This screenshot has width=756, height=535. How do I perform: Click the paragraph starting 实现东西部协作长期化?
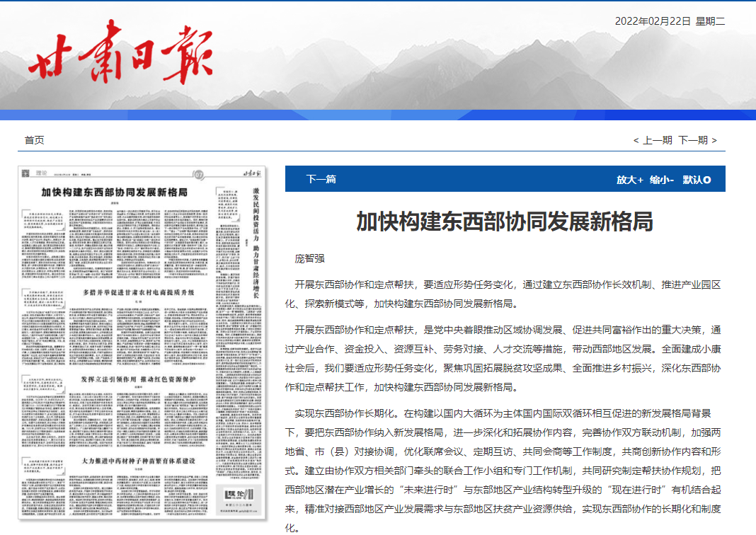503,471
